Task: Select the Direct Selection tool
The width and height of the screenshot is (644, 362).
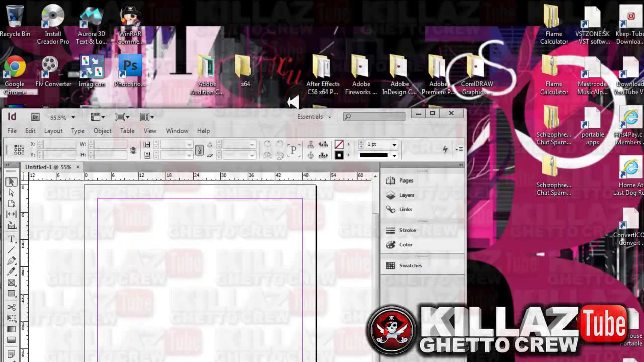Action: [x=11, y=193]
